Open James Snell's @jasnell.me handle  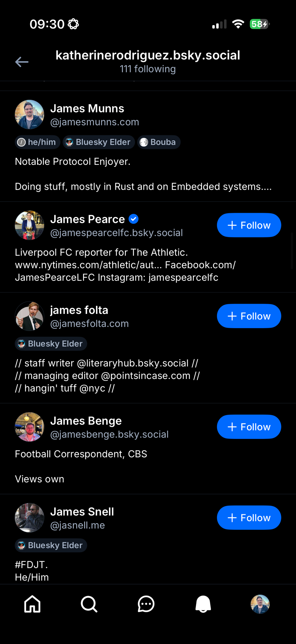(78, 525)
